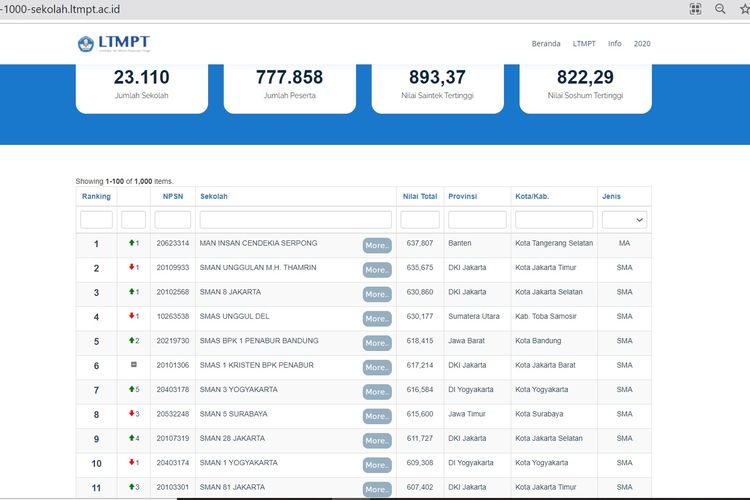Sort by the Ranking column header
750x500 pixels.
point(96,197)
